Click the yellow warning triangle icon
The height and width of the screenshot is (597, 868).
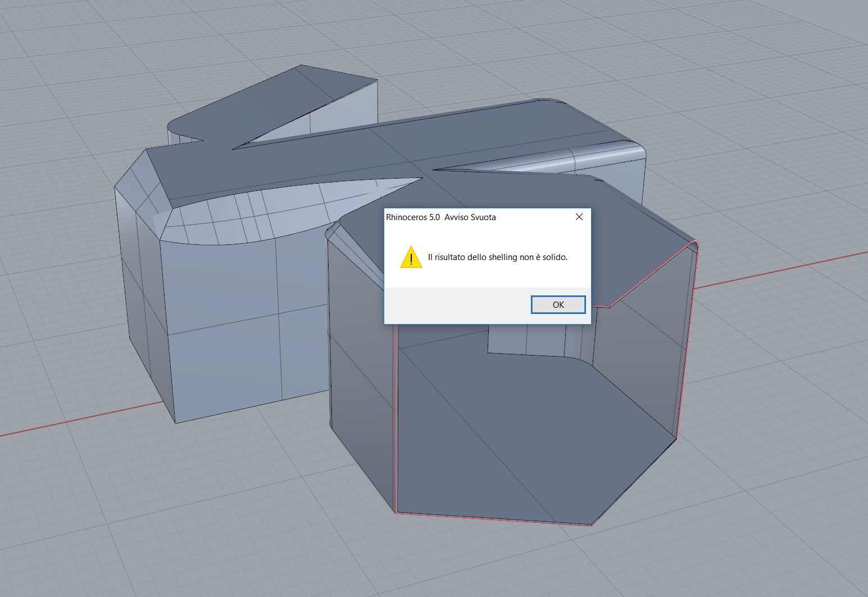[411, 257]
